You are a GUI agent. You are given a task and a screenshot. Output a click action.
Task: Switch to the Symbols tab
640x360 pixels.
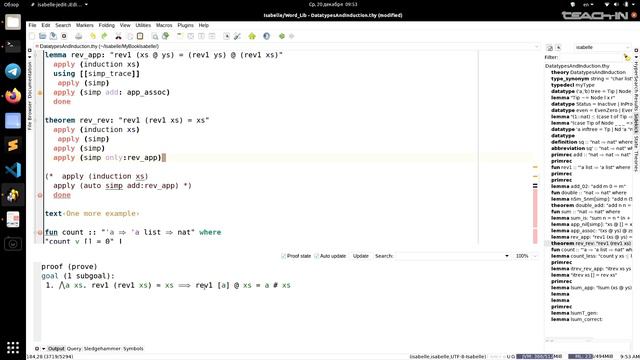click(x=133, y=349)
